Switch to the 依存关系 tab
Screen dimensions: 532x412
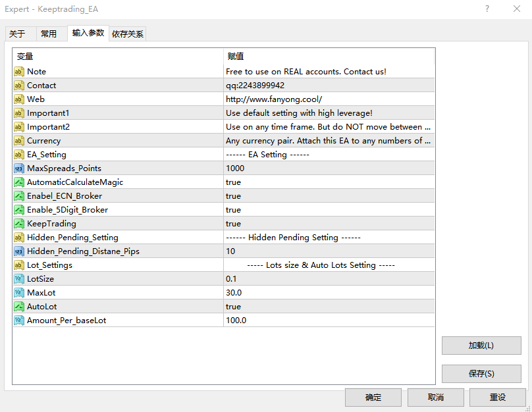128,33
